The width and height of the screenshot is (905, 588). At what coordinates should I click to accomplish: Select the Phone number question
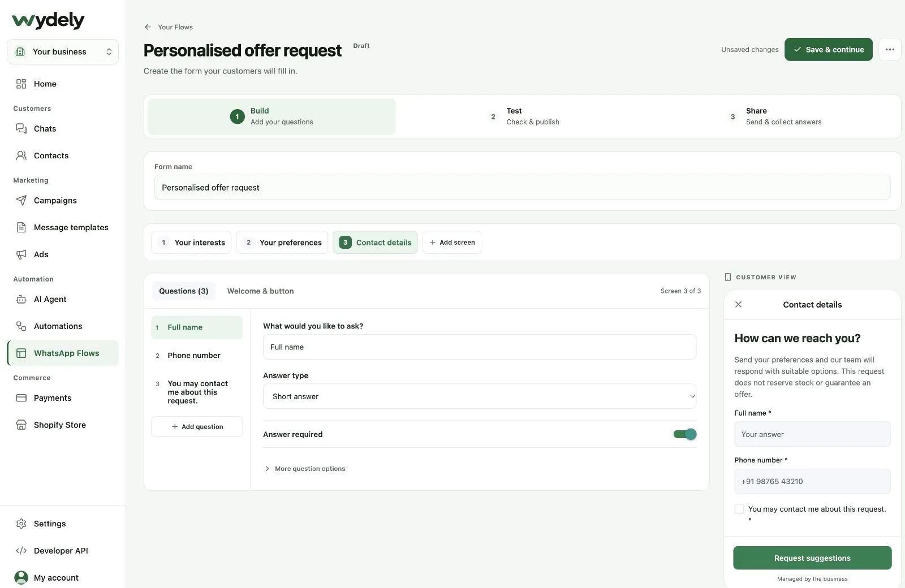197,356
